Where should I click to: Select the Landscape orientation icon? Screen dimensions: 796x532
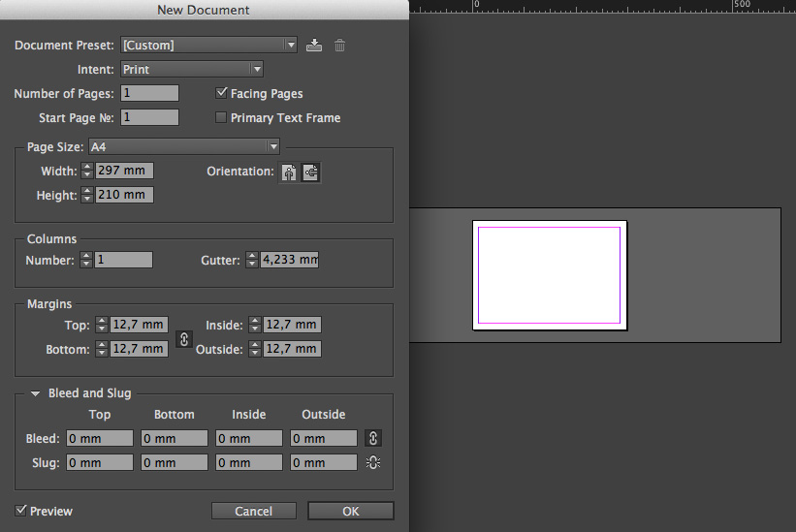tap(310, 172)
